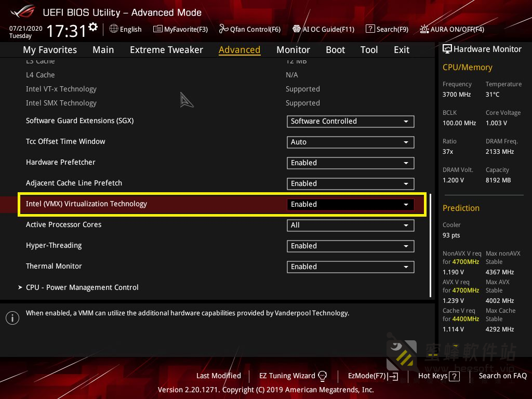The image size is (532, 399).
Task: Click the 07/21/2020 date
Action: (x=26, y=29)
